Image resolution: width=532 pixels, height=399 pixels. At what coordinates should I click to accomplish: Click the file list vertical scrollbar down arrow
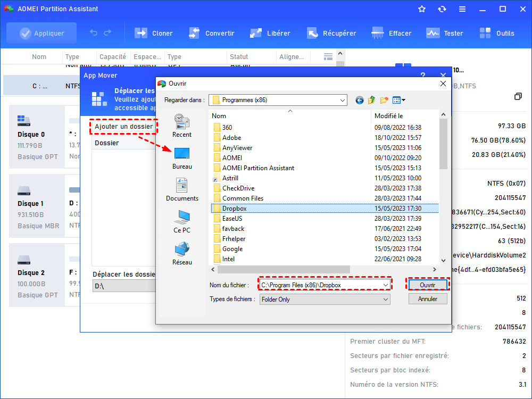(x=443, y=261)
